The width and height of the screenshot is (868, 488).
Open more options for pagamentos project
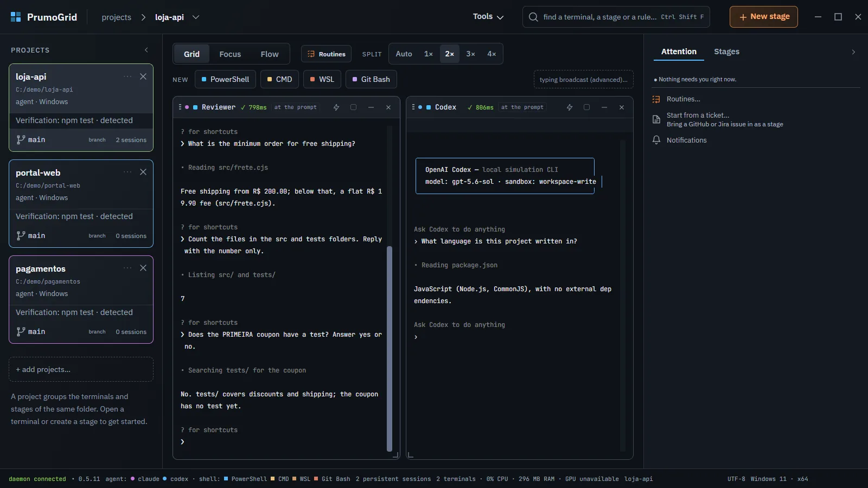127,268
